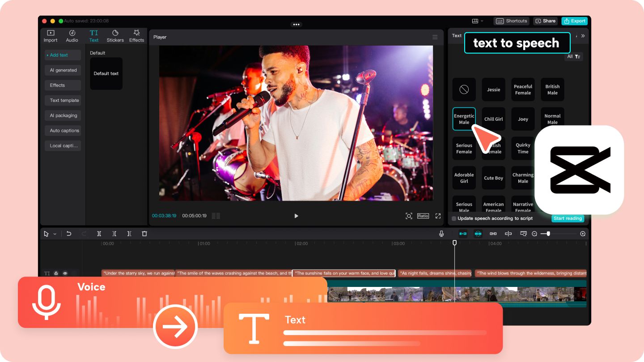Select the Default text thumbnail
Viewport: 644px width, 362px height.
pos(106,73)
